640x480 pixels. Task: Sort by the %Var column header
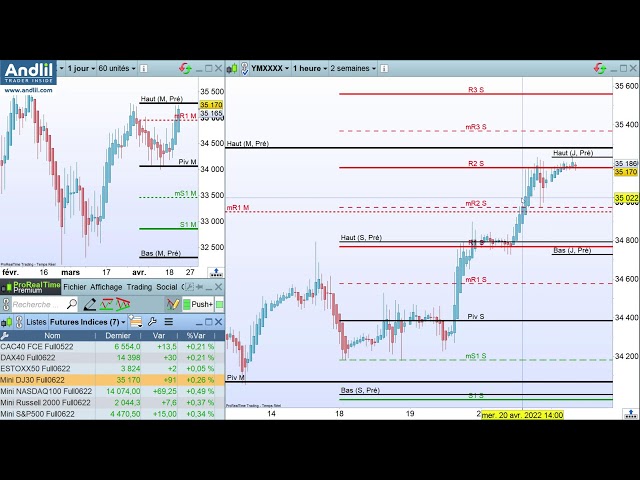[196, 336]
